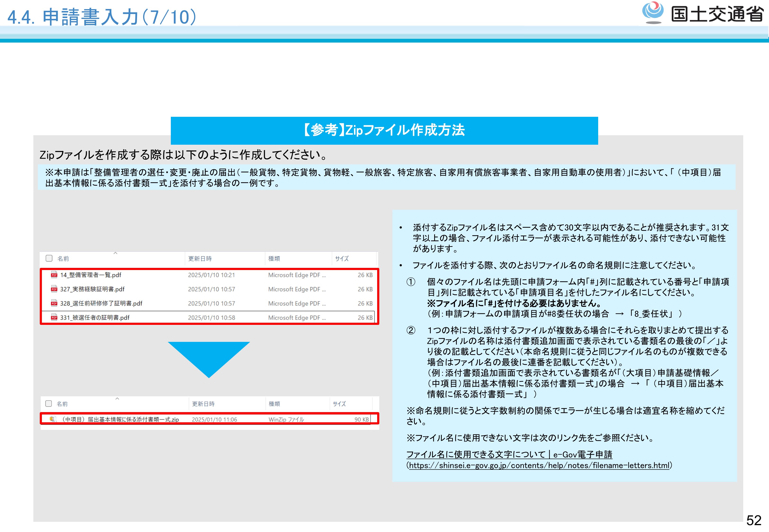Viewport: 769px width, 532px height.
Task: Toggle sort chevron above lower 名前 column
Action: point(117,399)
